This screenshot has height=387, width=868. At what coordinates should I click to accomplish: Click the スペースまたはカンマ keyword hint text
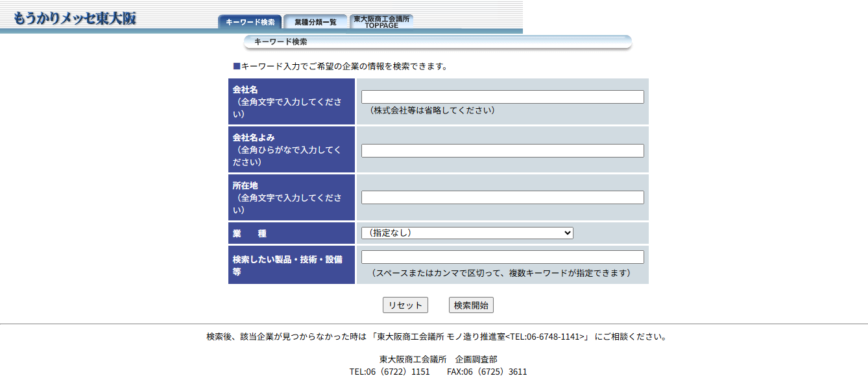click(500, 274)
